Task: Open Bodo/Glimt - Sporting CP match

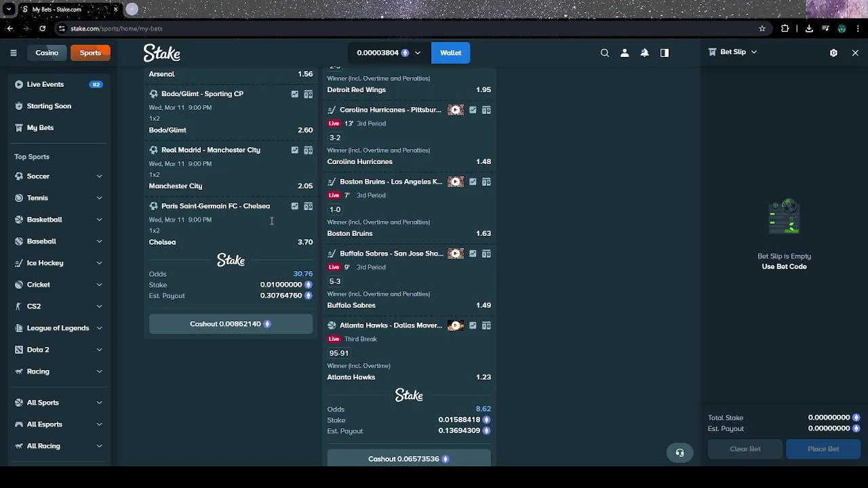Action: pyautogui.click(x=202, y=94)
